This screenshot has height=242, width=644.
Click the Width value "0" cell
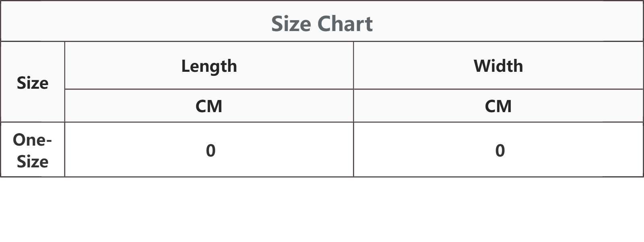click(500, 150)
